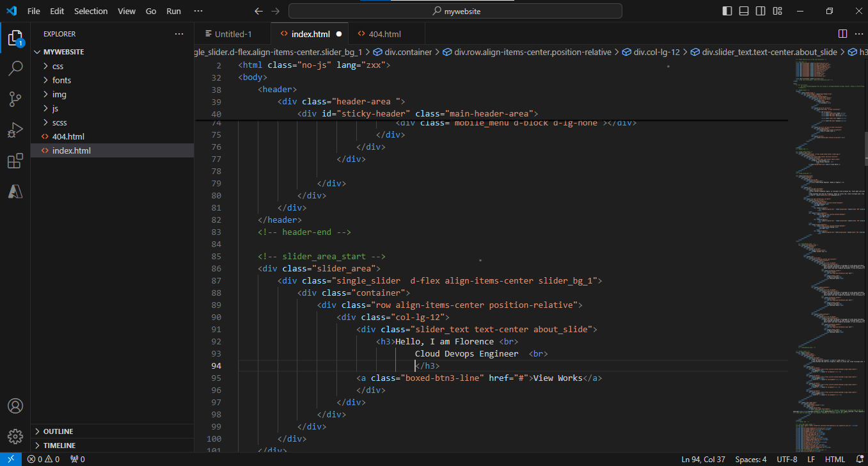Toggle the secondary side bar layout button
868x466 pixels.
760,11
